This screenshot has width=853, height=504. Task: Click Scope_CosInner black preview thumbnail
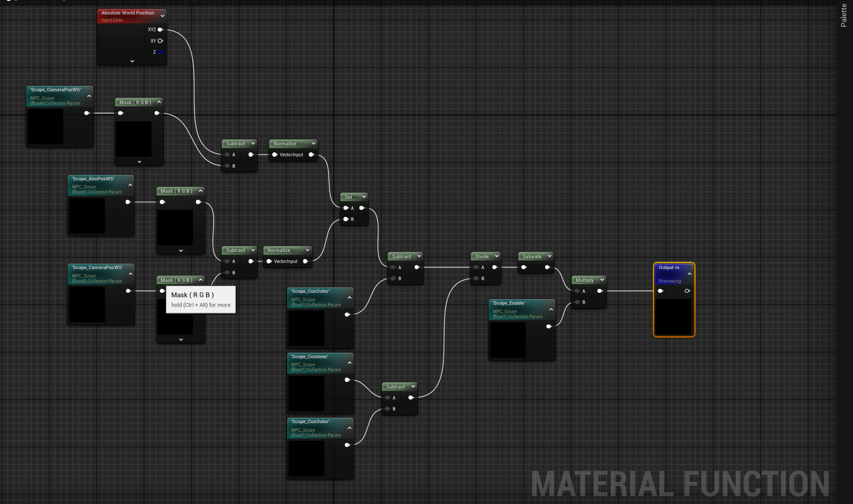(x=306, y=393)
